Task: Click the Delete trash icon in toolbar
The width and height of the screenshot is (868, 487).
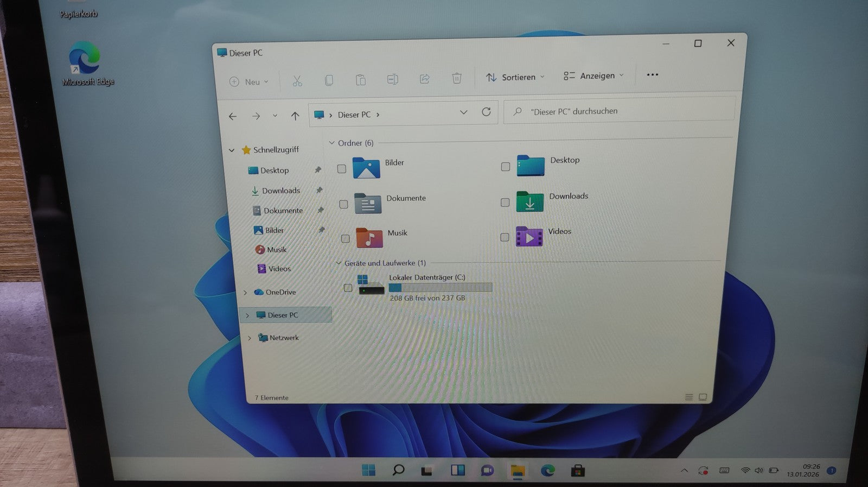Action: coord(457,78)
